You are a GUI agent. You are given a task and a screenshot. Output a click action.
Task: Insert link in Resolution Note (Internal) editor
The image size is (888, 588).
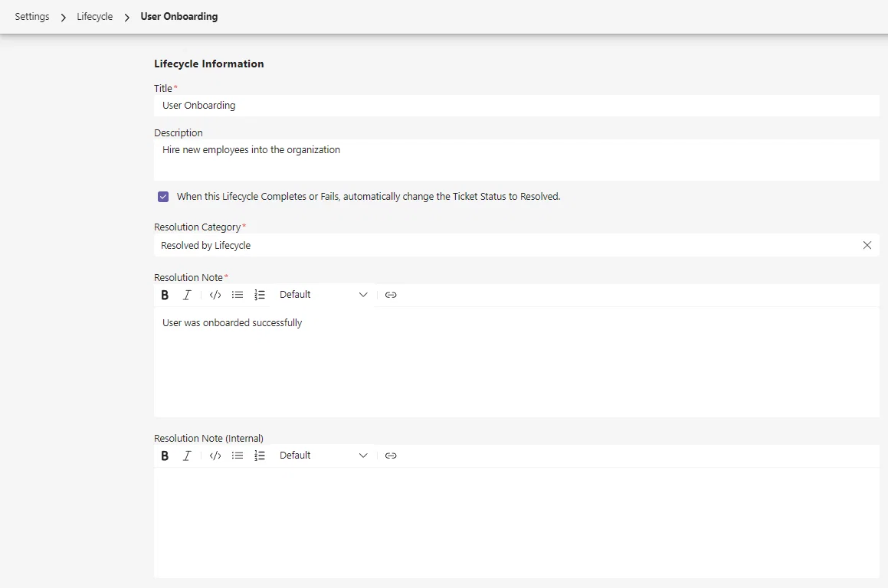[391, 456]
